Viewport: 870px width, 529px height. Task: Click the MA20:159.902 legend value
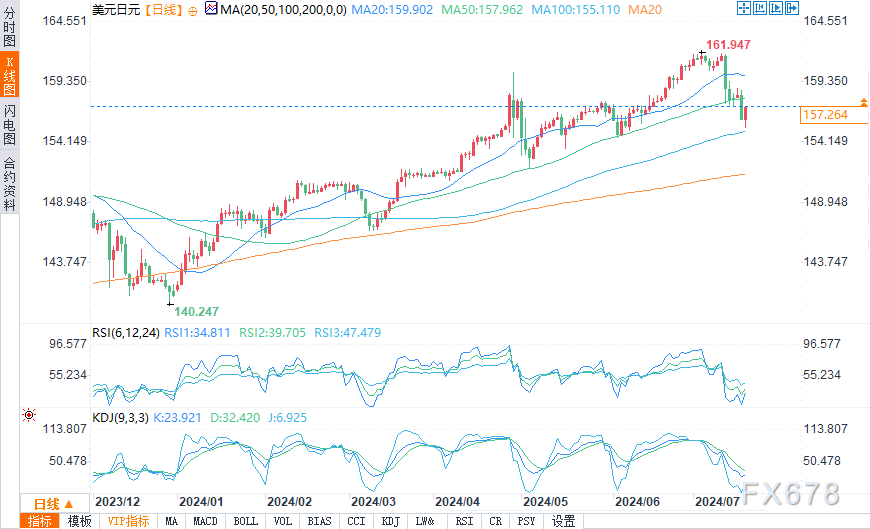[392, 9]
